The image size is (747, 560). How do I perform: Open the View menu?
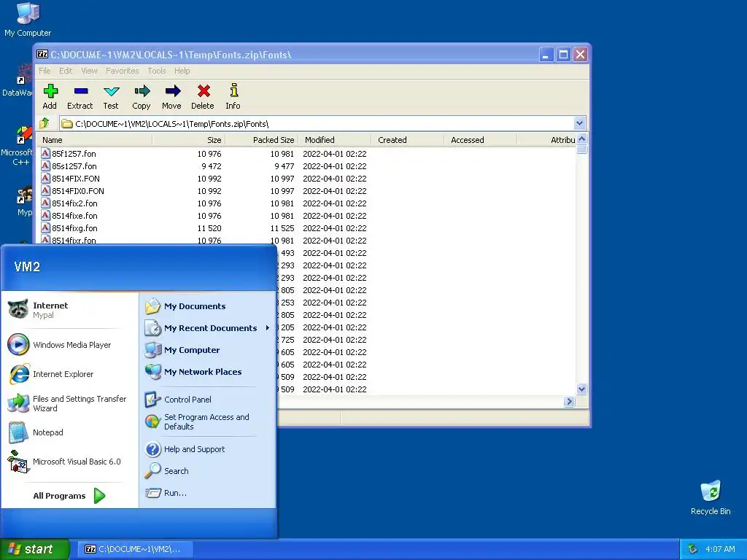[89, 71]
